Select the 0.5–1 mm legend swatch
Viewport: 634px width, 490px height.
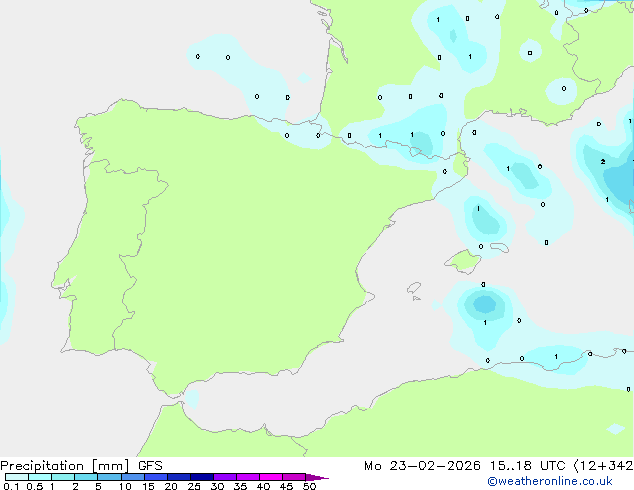point(40,477)
